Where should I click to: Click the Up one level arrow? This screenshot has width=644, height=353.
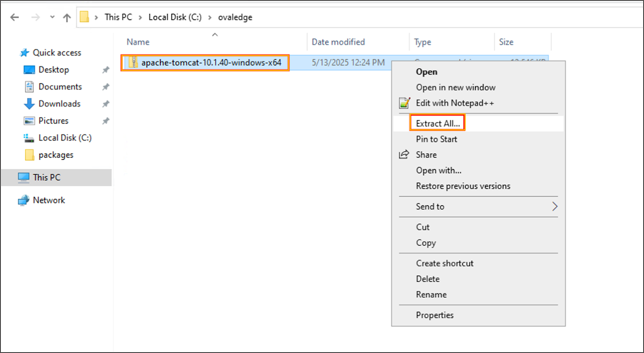[67, 17]
